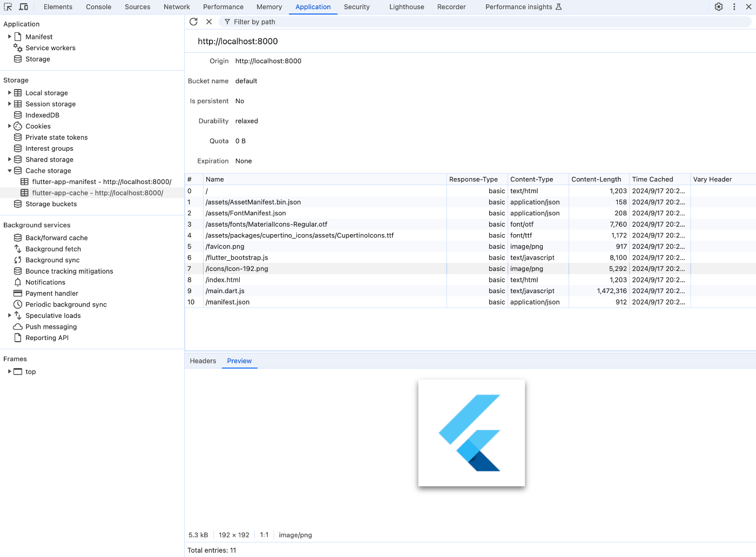This screenshot has width=756, height=557.
Task: Click the Session storage table icon
Action: (18, 104)
